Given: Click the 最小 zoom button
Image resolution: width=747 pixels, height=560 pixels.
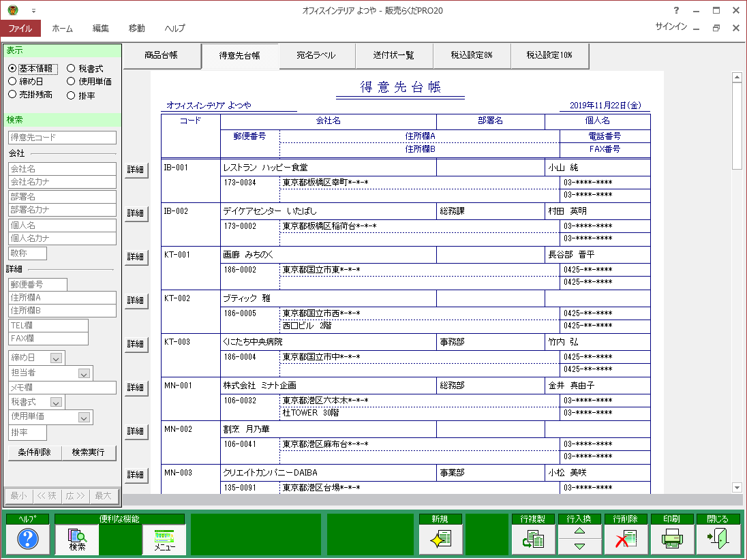Looking at the screenshot, I should (x=18, y=496).
